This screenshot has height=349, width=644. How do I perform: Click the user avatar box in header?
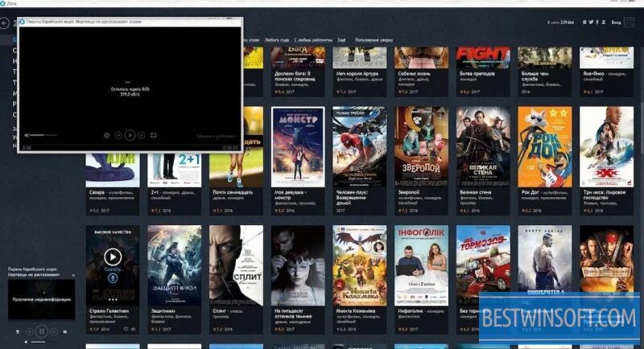[x=629, y=23]
